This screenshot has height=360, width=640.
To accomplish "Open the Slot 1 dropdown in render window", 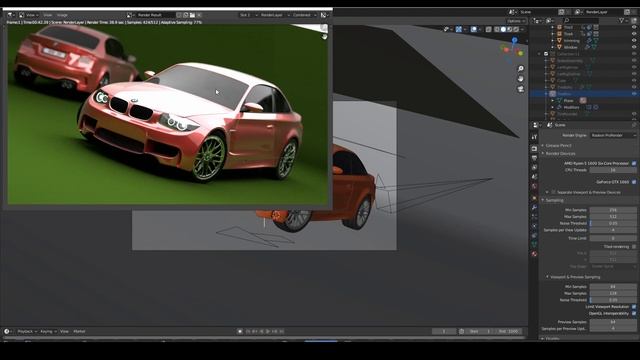I will [249, 15].
